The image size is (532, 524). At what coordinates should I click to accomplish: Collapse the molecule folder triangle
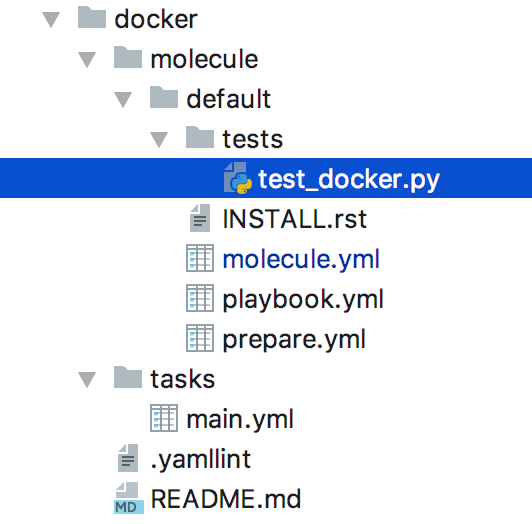87,59
